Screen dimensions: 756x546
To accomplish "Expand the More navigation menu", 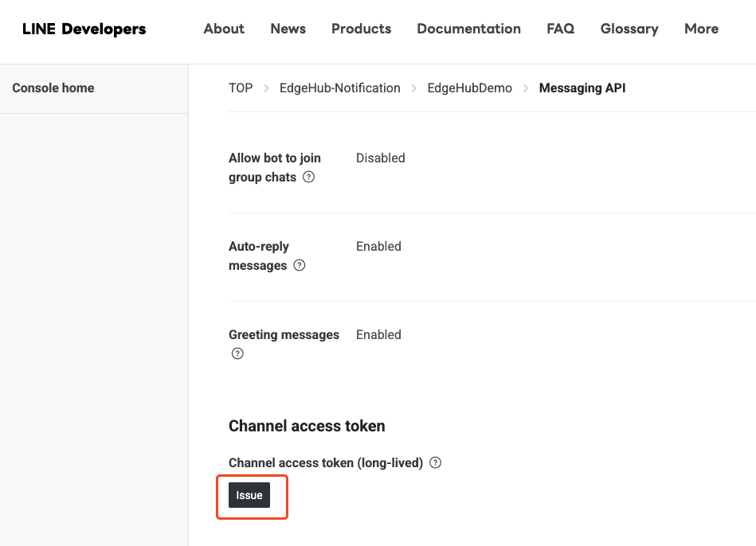I will point(700,29).
